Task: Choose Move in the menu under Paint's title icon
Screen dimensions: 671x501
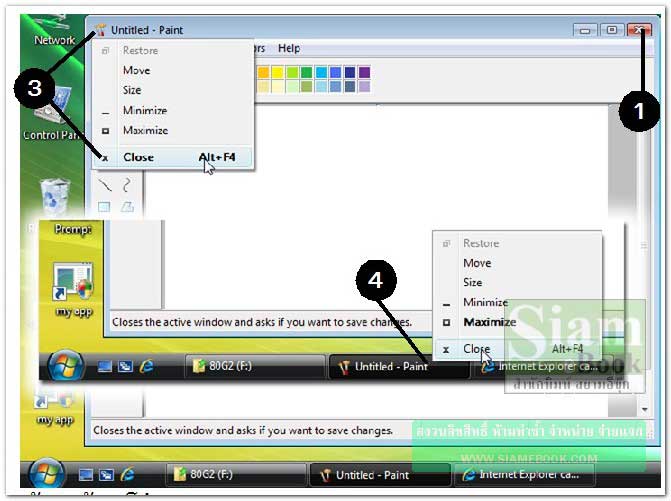Action: [x=172, y=70]
